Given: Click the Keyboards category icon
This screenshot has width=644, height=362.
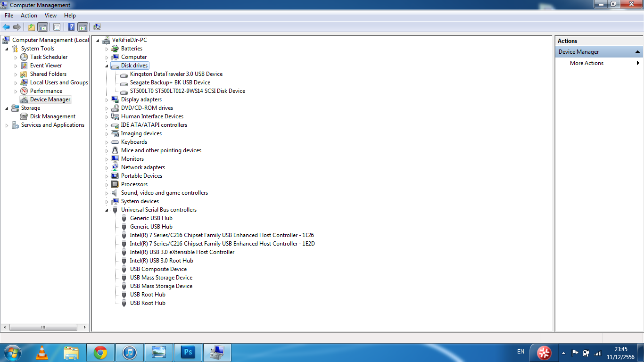Looking at the screenshot, I should coord(115,142).
